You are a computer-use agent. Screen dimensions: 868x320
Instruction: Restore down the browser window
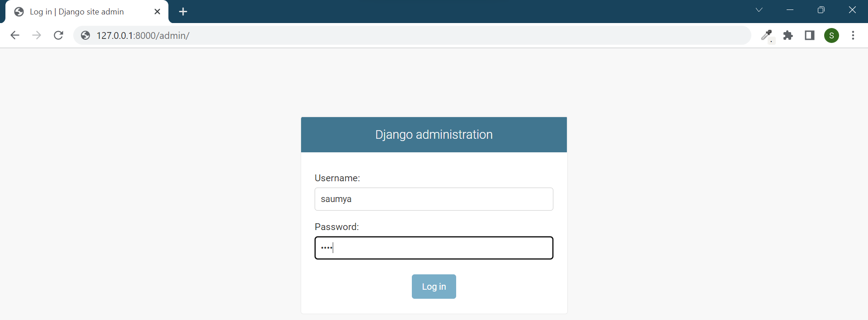(x=821, y=10)
